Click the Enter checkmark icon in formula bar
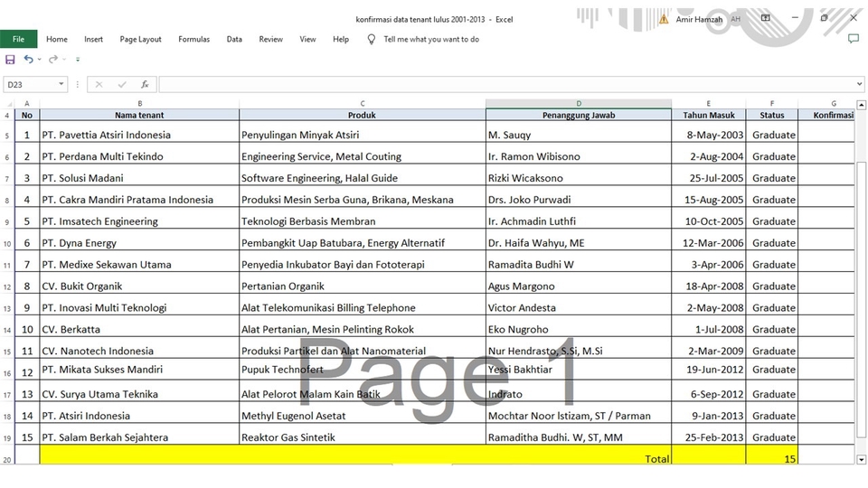This screenshot has height=488, width=868. pos(122,84)
